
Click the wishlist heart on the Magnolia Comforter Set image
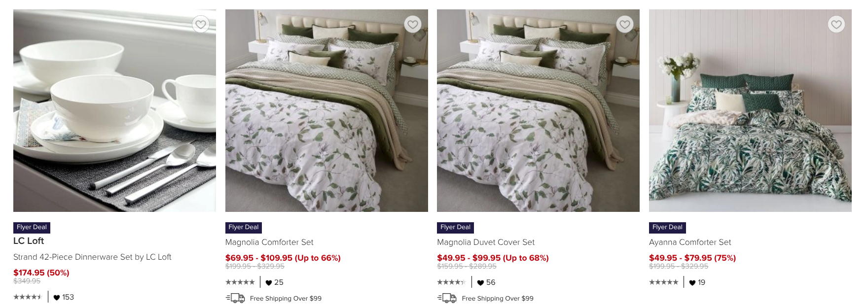(x=412, y=24)
